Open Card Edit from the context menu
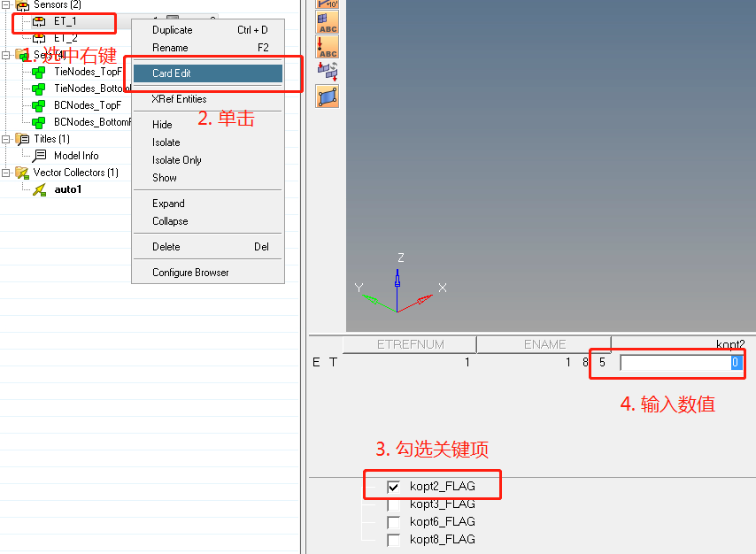The width and height of the screenshot is (756, 554). pos(208,73)
